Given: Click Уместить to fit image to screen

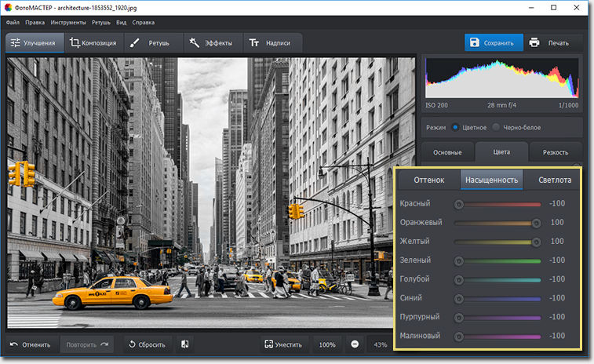Looking at the screenshot, I should coord(283,344).
